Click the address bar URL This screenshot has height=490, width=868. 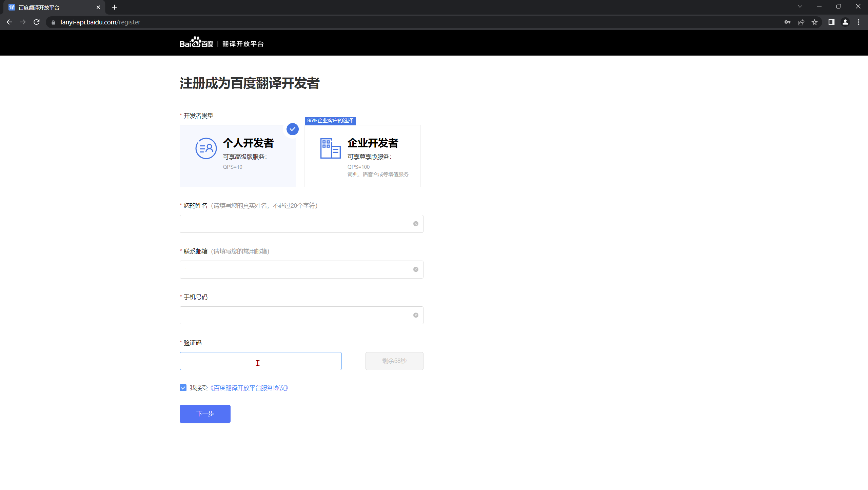pos(100,22)
